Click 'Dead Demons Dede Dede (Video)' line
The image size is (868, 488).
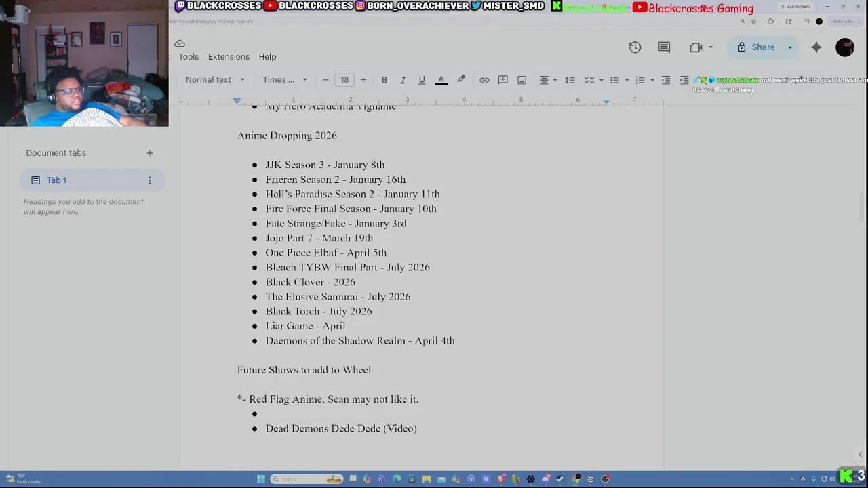341,428
